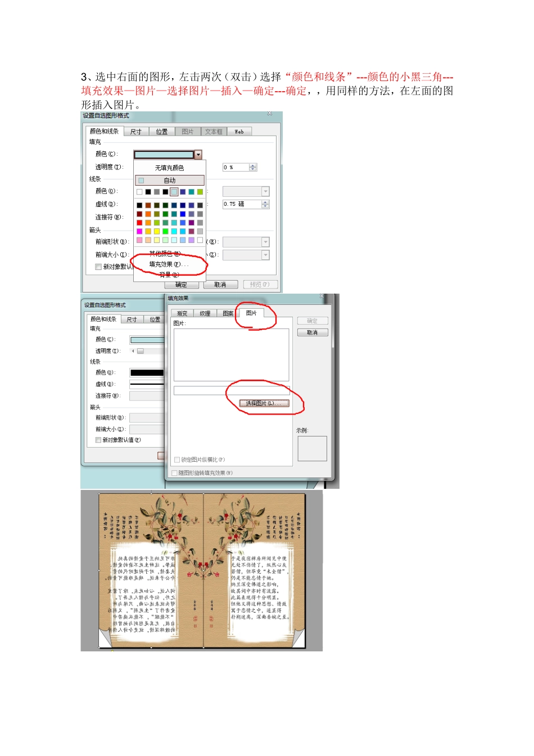This screenshot has height=756, width=534.
Task: Select the left page of the book image
Action: click(151, 569)
